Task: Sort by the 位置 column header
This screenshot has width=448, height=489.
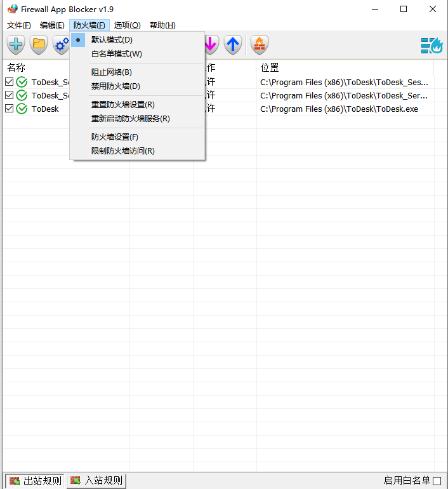Action: [x=345, y=67]
